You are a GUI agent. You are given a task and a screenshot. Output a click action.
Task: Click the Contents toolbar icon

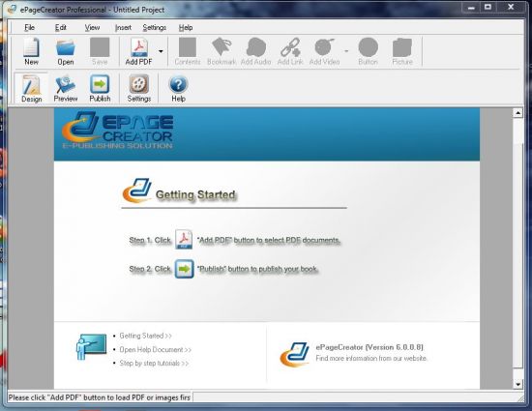pos(188,51)
